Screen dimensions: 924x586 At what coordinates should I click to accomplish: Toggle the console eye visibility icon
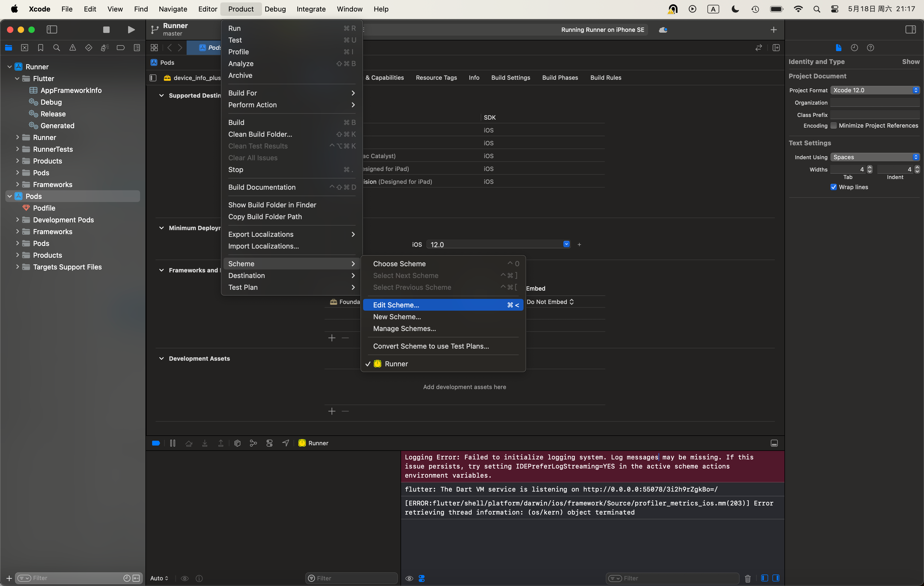pyautogui.click(x=409, y=578)
